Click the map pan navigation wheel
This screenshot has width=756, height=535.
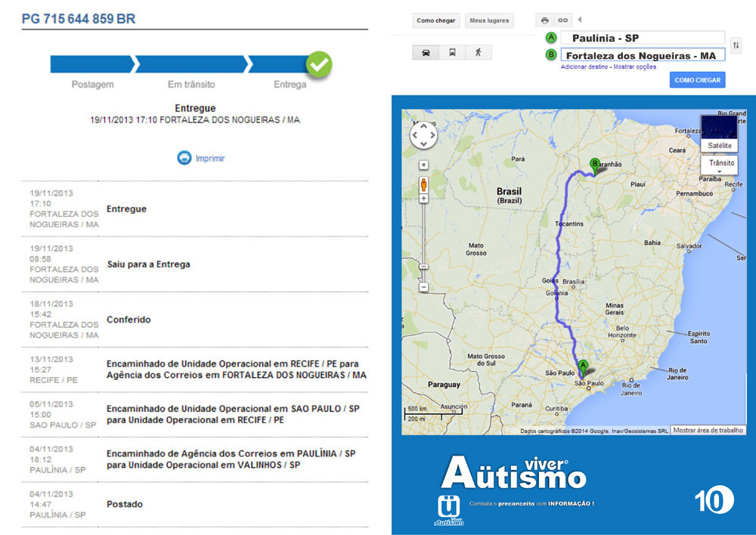[x=423, y=136]
